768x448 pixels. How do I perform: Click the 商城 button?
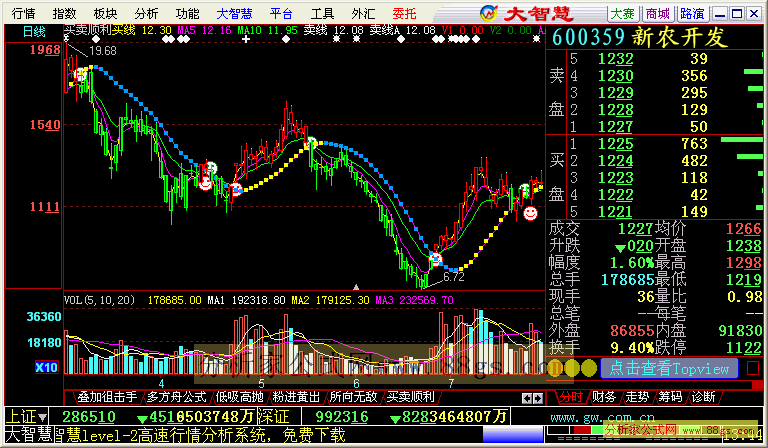click(658, 14)
